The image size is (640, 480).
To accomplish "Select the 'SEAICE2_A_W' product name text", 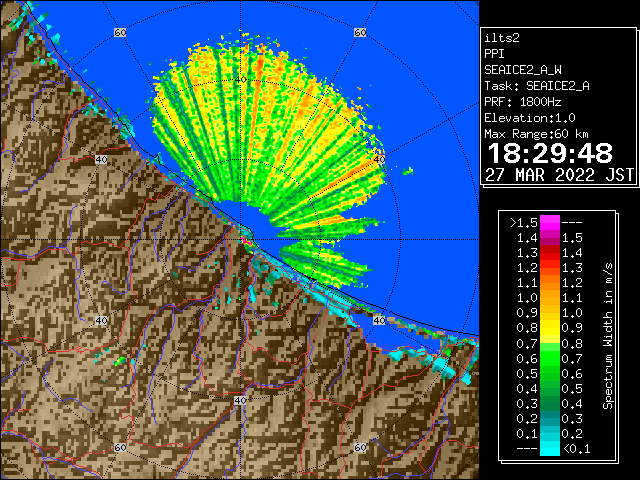I will 523,70.
